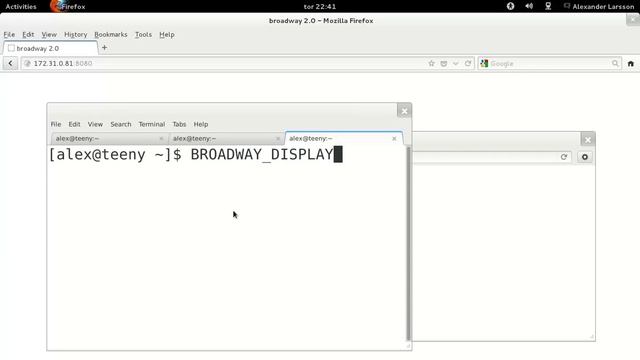Close the first terminal tab
The width and height of the screenshot is (640, 360).
(x=161, y=139)
